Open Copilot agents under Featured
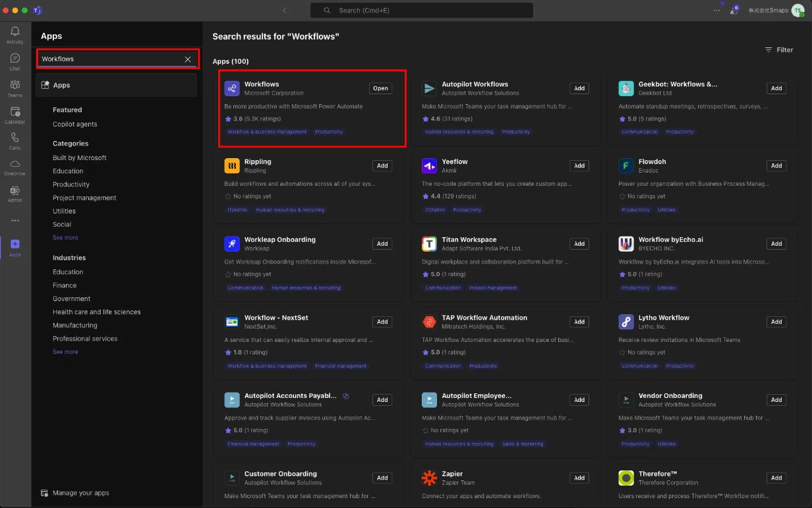The height and width of the screenshot is (508, 812). [74, 124]
